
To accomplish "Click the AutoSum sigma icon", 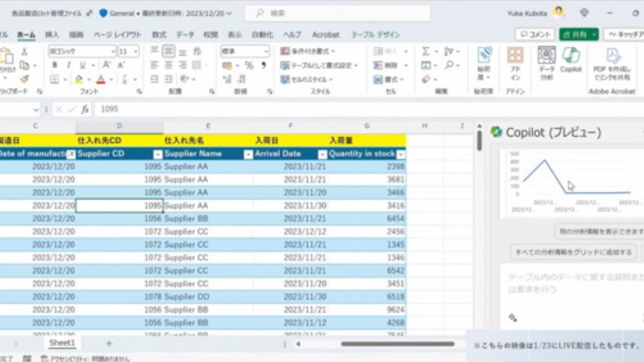I will point(426,51).
